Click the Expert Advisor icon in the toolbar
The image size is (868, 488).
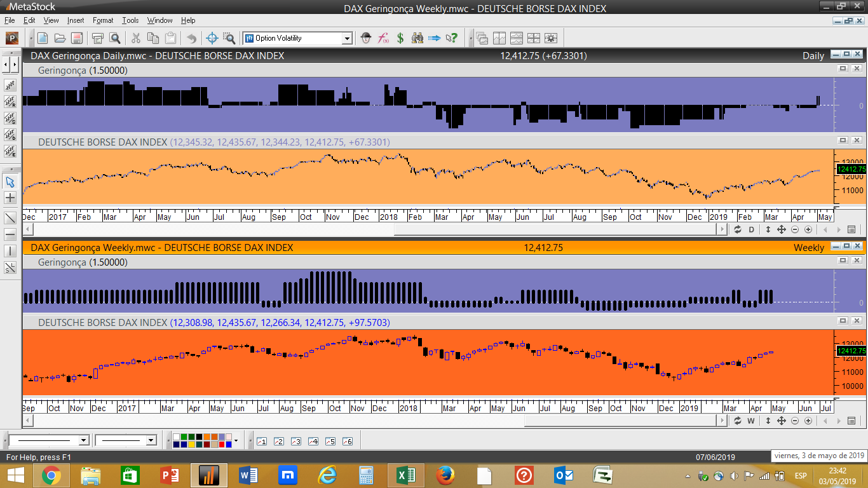coord(366,38)
